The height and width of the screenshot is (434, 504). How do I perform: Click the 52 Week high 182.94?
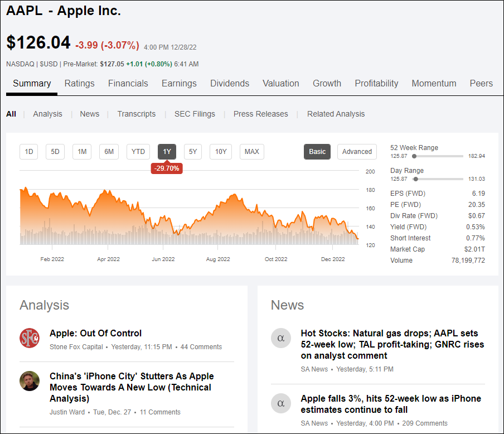[x=476, y=156]
